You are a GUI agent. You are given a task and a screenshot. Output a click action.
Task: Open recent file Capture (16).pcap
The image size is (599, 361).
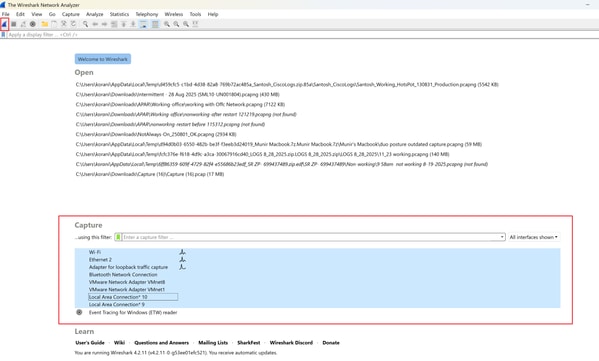[150, 174]
